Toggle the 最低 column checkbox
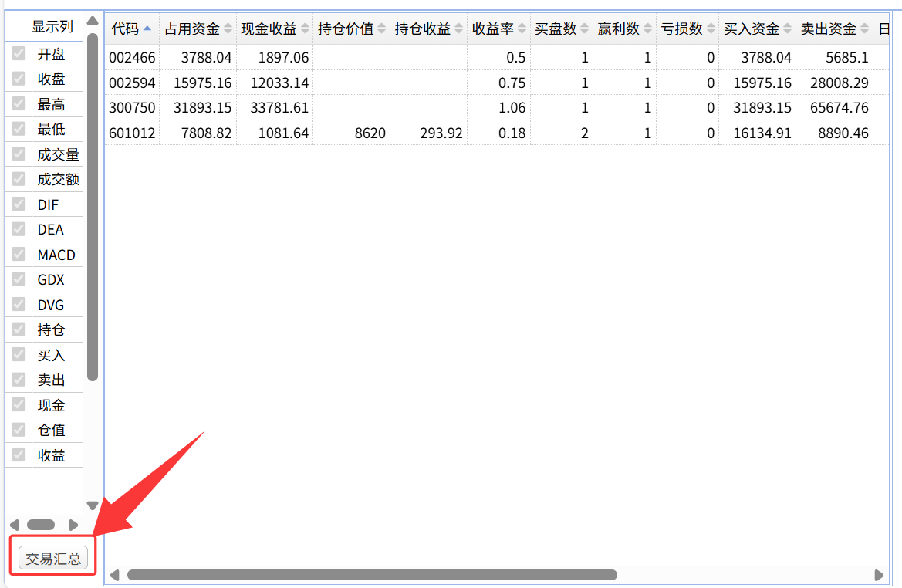 (19, 128)
